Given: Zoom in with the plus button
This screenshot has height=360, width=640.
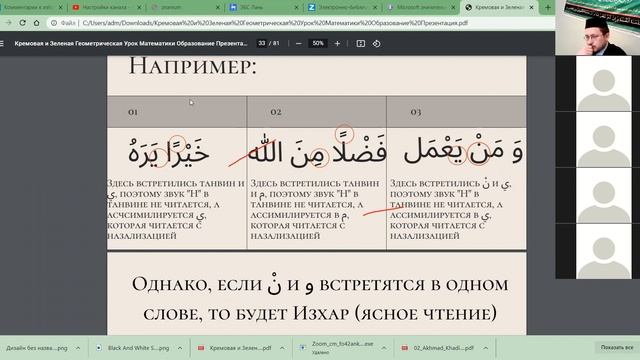Looking at the screenshot, I should pos(337,43).
